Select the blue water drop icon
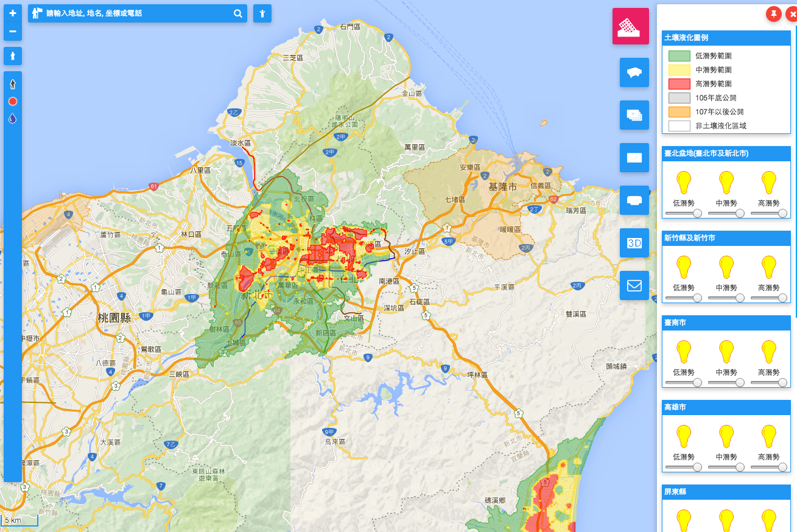The height and width of the screenshot is (532, 797). 12,118
